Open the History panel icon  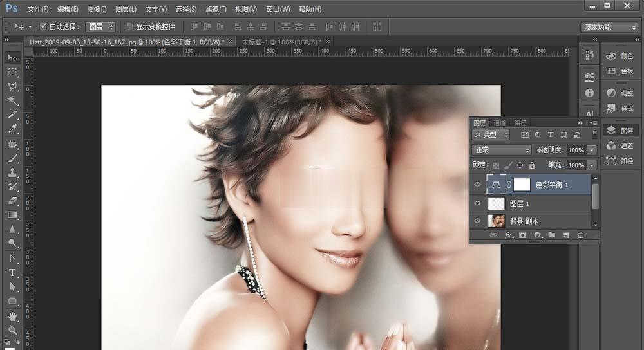[589, 55]
